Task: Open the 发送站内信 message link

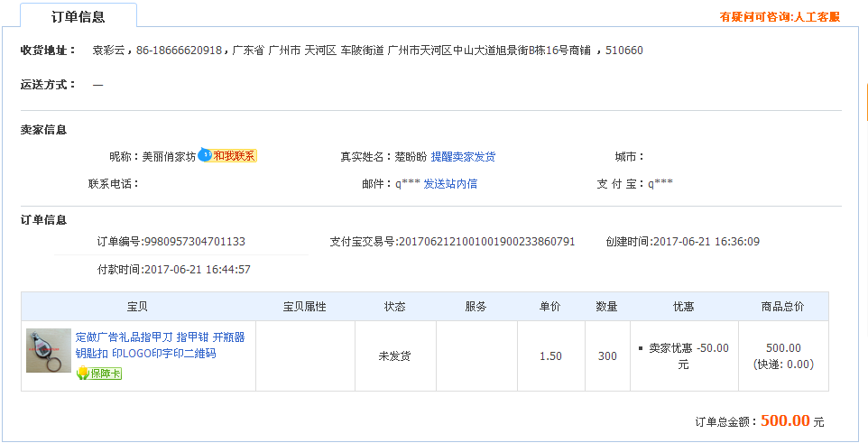Action: point(450,184)
